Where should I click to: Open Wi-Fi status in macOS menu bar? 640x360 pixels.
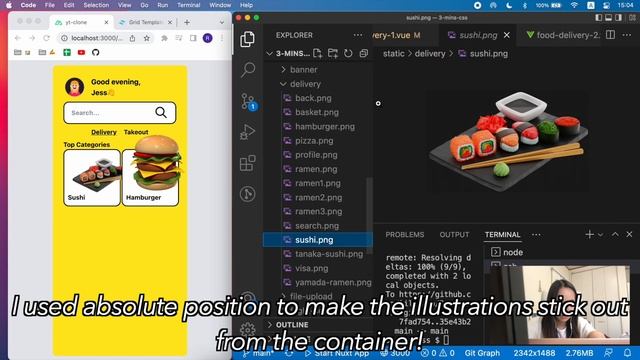pyautogui.click(x=574, y=5)
